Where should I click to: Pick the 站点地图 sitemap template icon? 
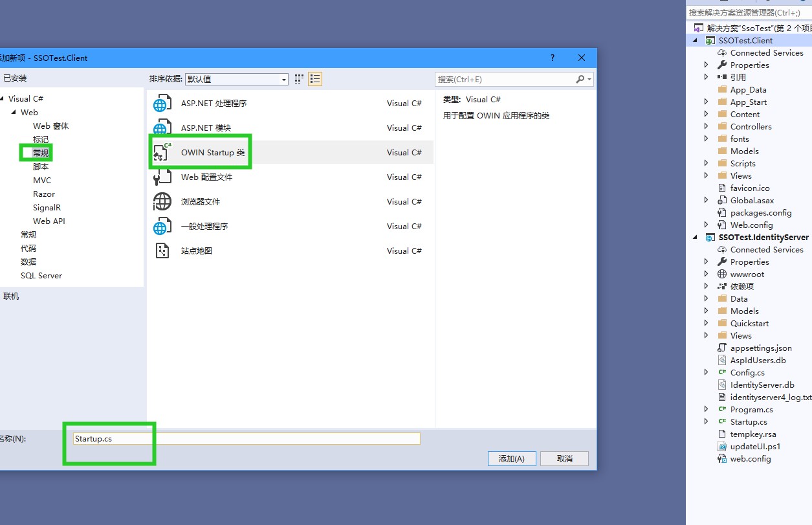pyautogui.click(x=162, y=251)
